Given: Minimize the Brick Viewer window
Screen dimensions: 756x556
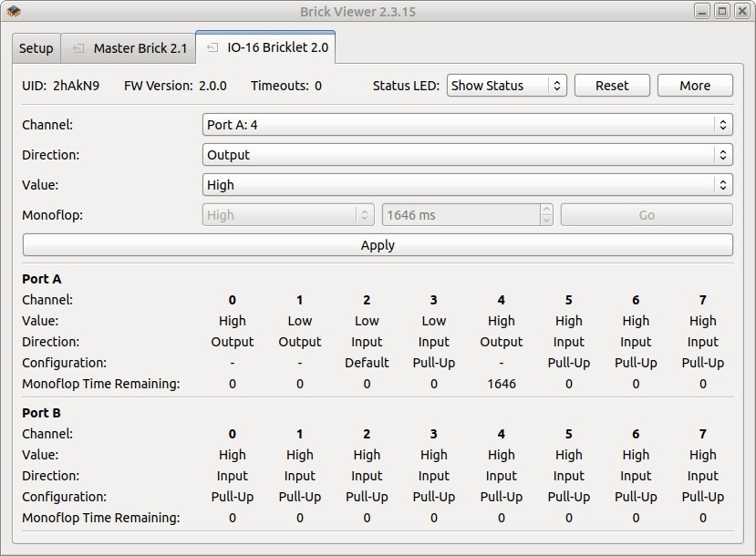Looking at the screenshot, I should (x=702, y=11).
